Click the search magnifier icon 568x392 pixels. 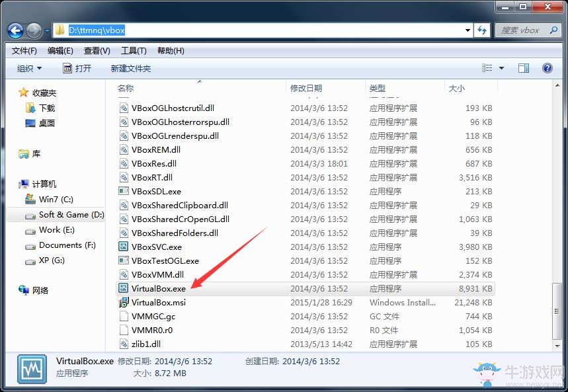[x=554, y=30]
